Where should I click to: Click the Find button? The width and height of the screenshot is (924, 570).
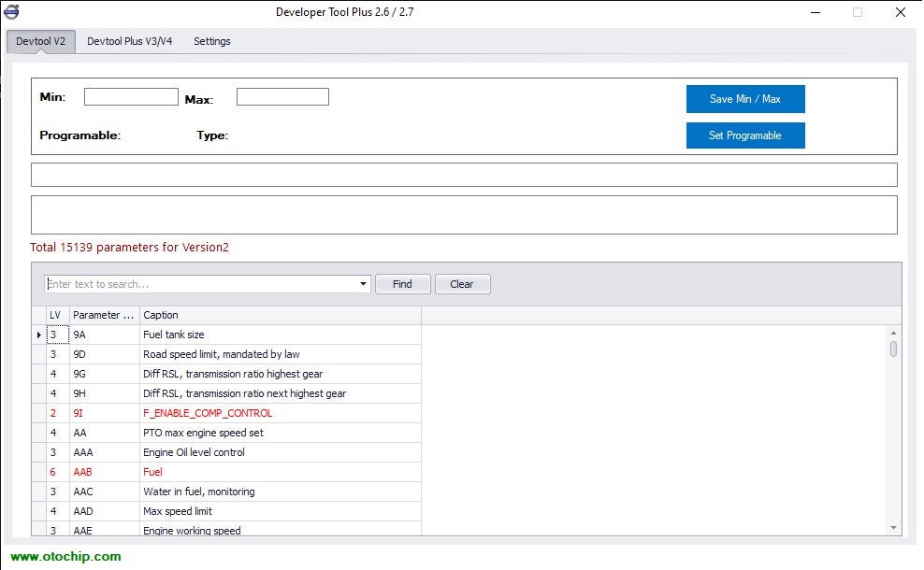pos(402,284)
